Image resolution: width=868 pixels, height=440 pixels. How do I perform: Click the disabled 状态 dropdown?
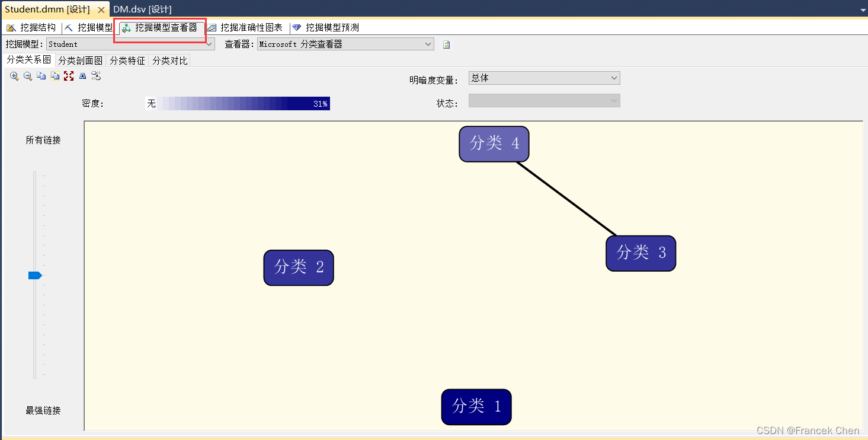[x=544, y=101]
